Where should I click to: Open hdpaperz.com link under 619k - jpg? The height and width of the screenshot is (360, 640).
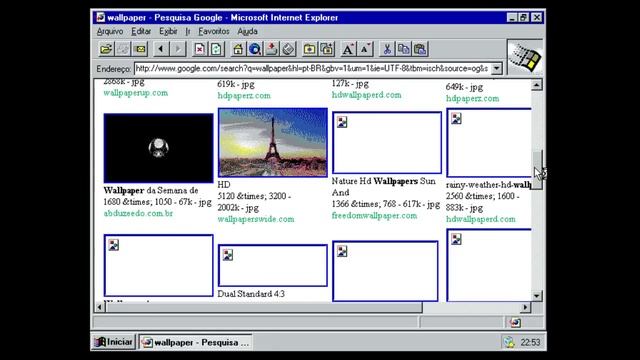[244, 96]
